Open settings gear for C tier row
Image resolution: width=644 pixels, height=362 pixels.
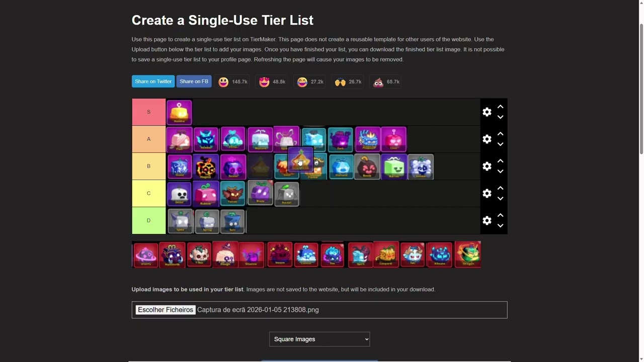[x=487, y=194]
